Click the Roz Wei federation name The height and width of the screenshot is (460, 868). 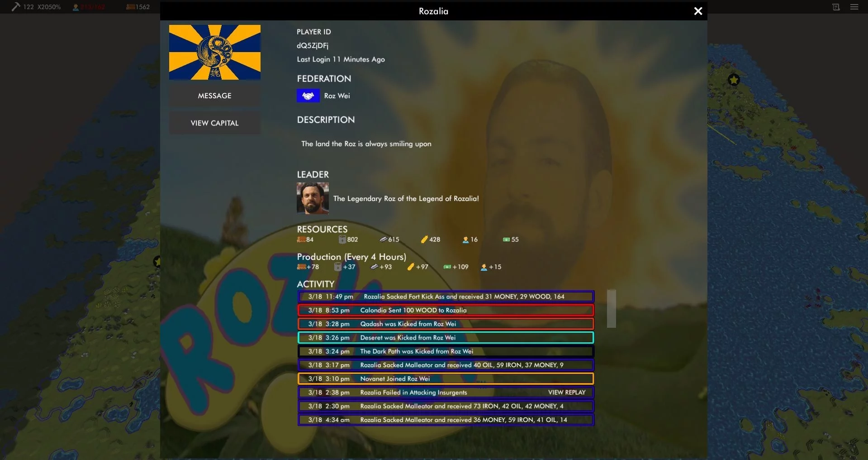click(337, 96)
